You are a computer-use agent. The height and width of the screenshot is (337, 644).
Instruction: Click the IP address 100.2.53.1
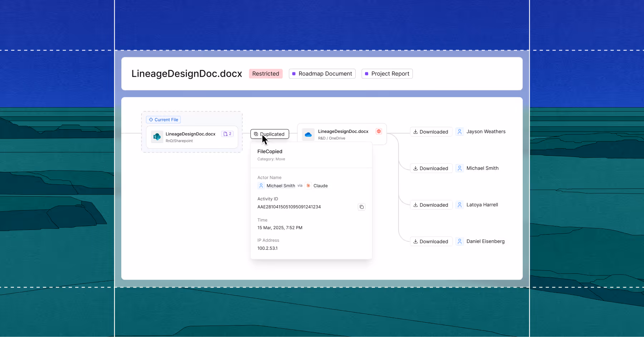267,248
